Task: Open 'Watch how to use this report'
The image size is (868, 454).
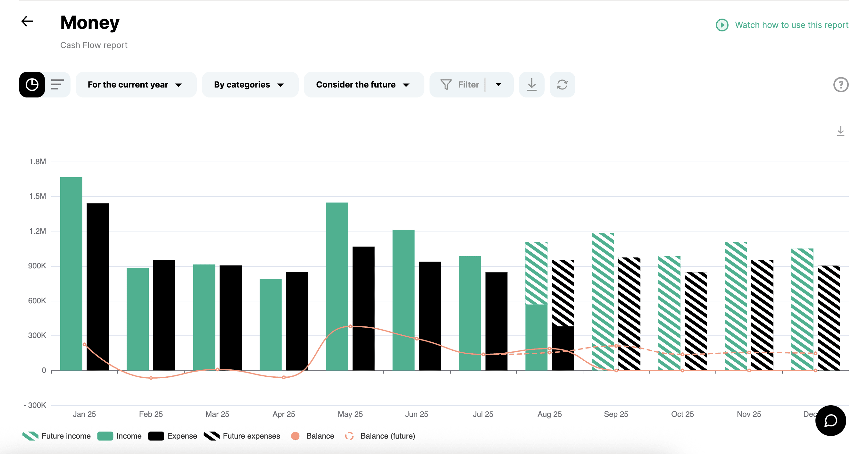Action: pyautogui.click(x=791, y=25)
